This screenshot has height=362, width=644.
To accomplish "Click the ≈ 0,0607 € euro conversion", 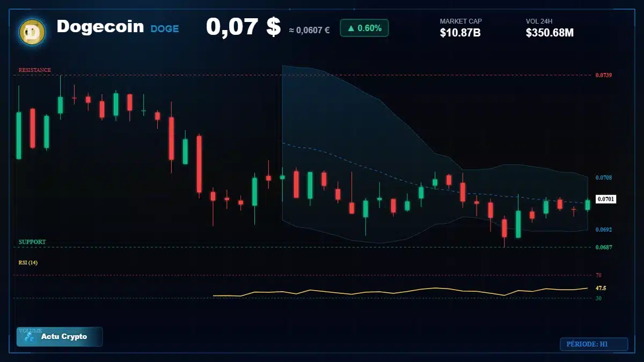I will 310,30.
